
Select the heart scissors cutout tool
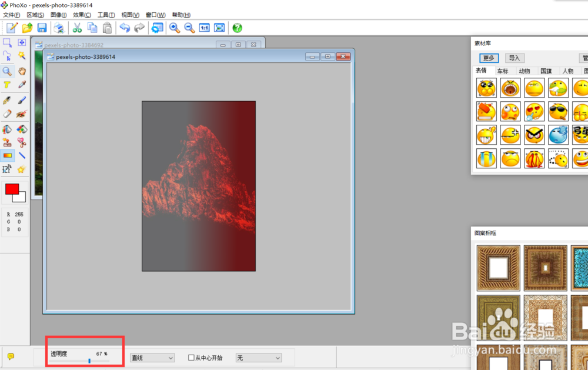click(22, 142)
